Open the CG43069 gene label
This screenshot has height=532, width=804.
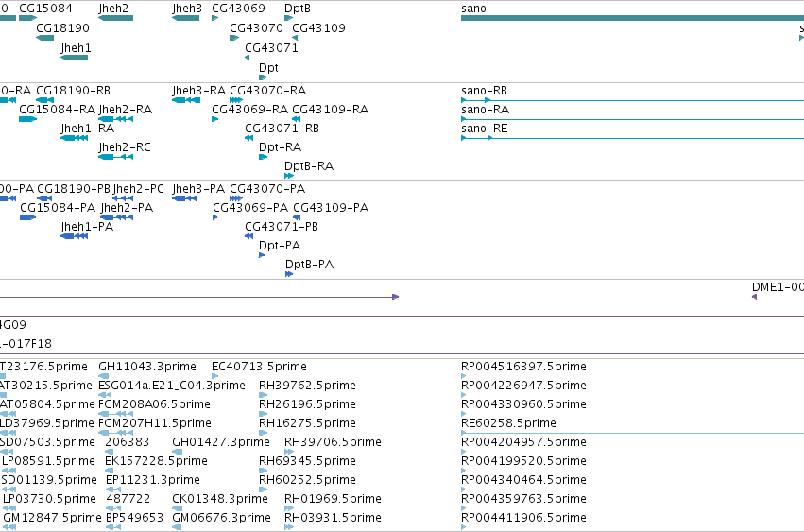pyautogui.click(x=238, y=9)
